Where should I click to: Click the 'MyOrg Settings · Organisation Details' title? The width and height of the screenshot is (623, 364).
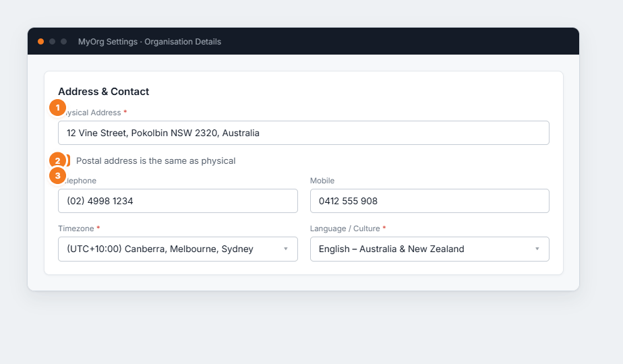pyautogui.click(x=150, y=42)
